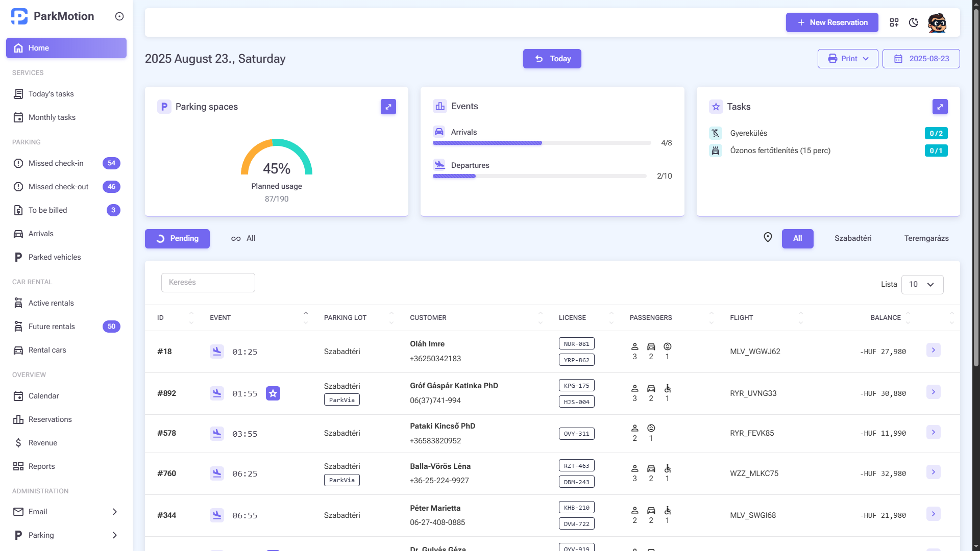Mark the Gyerekülés task as done
The height and width of the screenshot is (551, 980).
pyautogui.click(x=936, y=133)
